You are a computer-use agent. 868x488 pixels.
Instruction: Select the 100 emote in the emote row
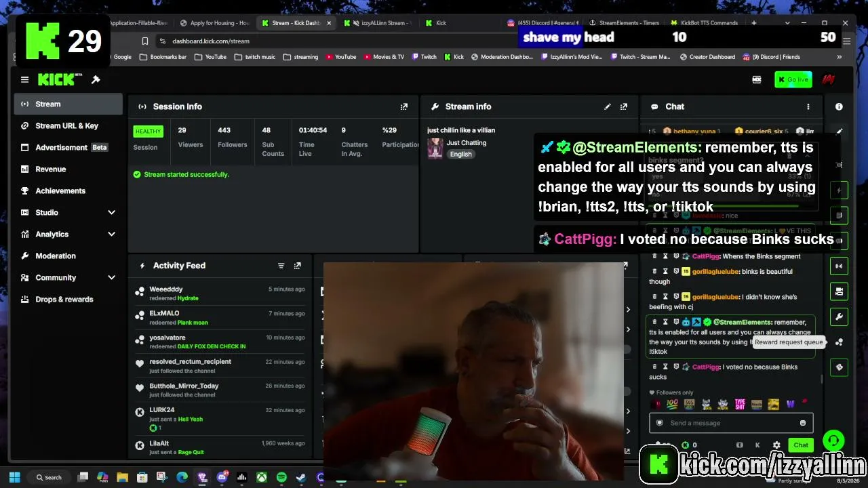[673, 405]
